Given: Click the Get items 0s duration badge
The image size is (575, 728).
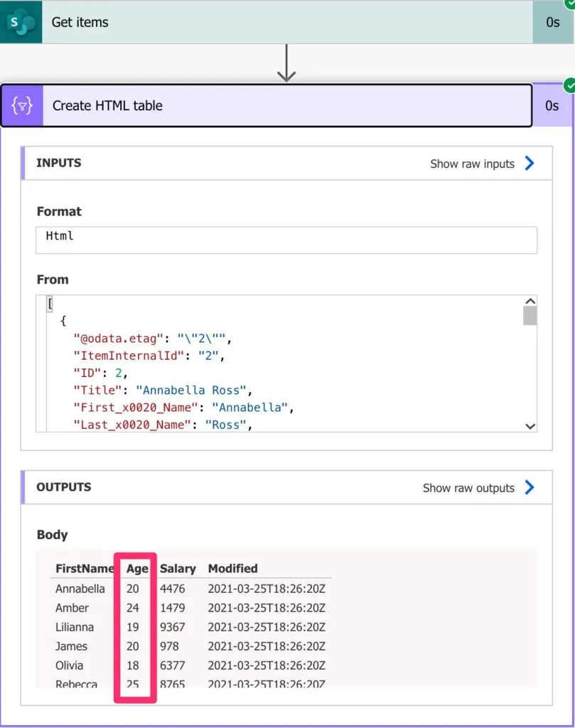Looking at the screenshot, I should click(553, 22).
